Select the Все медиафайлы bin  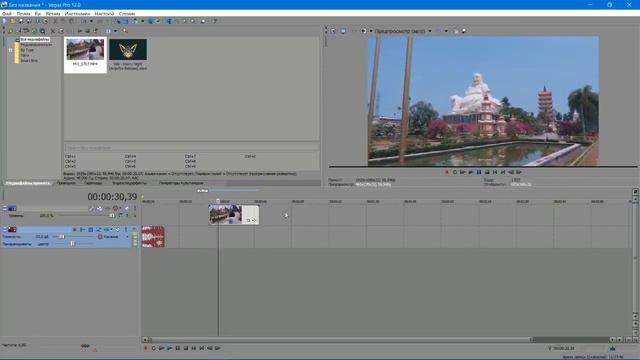pyautogui.click(x=35, y=40)
